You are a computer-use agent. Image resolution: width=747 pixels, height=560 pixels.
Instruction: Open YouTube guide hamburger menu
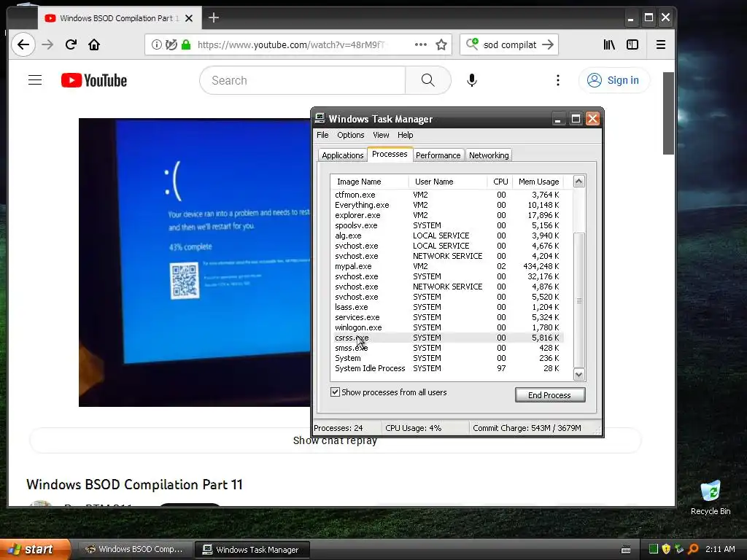pyautogui.click(x=35, y=80)
